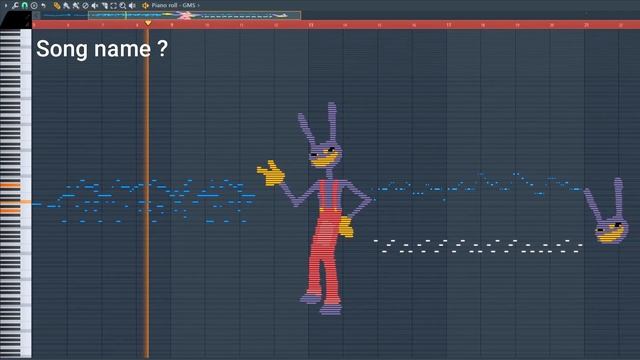Open the piano roll menu arrow

tap(6, 5)
